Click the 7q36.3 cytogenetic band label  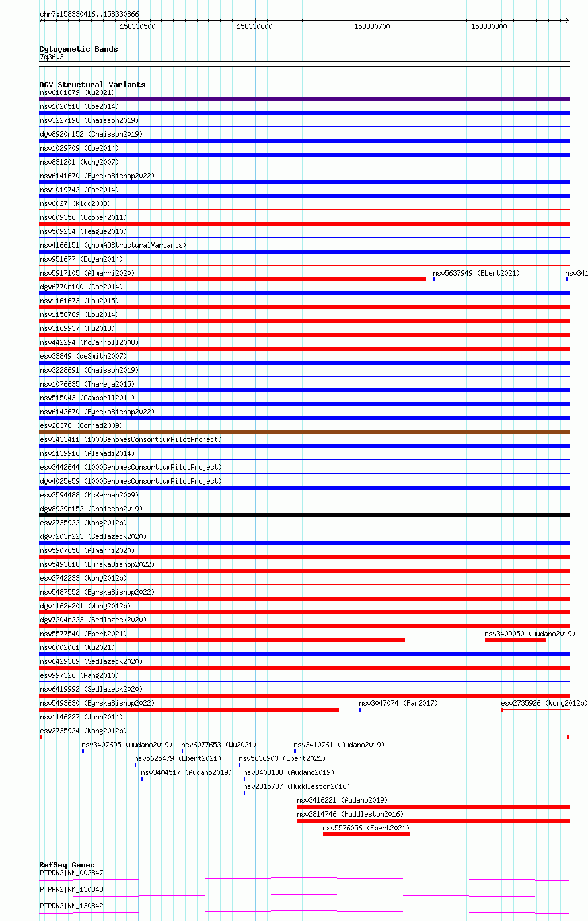pyautogui.click(x=52, y=57)
